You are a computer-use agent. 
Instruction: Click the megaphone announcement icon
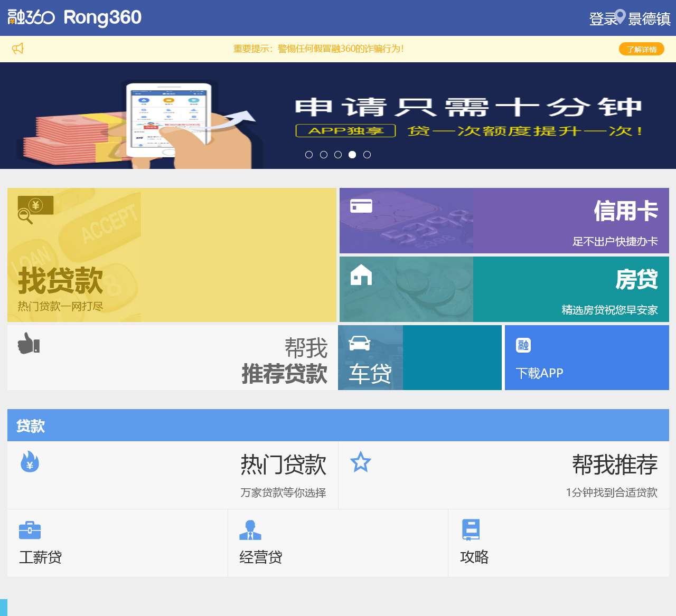tap(18, 49)
